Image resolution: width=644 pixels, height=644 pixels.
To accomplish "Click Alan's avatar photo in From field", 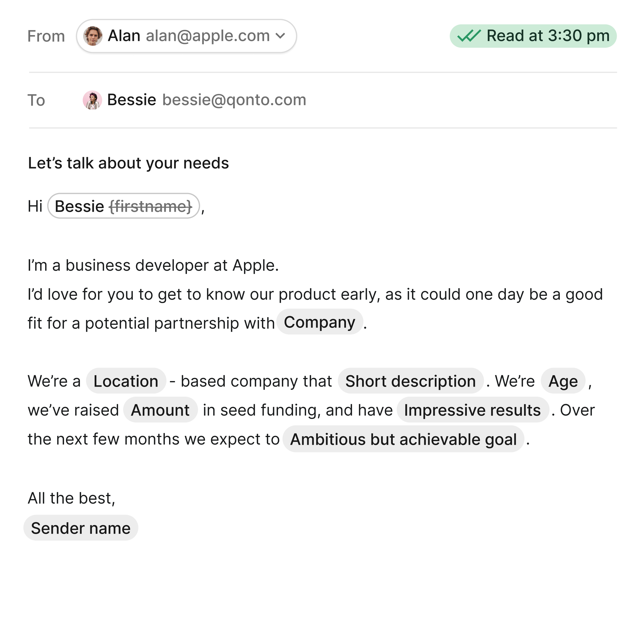I will (93, 36).
